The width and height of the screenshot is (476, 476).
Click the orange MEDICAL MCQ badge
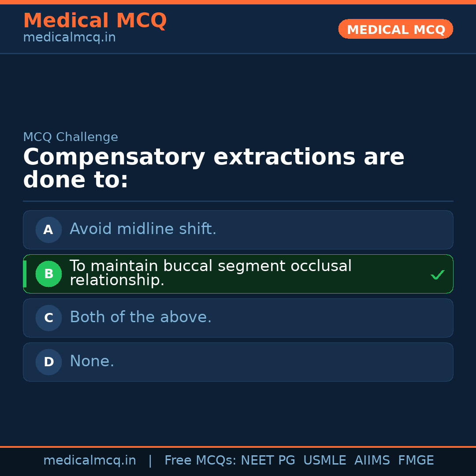[x=395, y=29]
